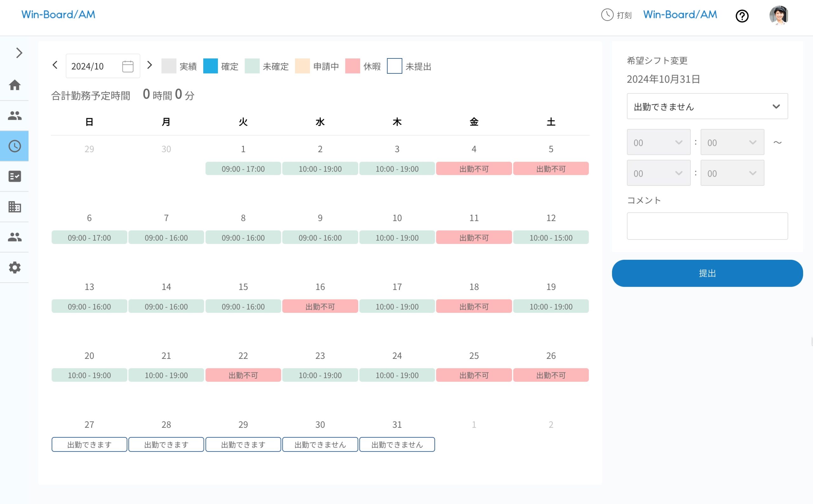The height and width of the screenshot is (504, 813).
Task: Select the company building icon in the sidebar
Action: click(14, 207)
